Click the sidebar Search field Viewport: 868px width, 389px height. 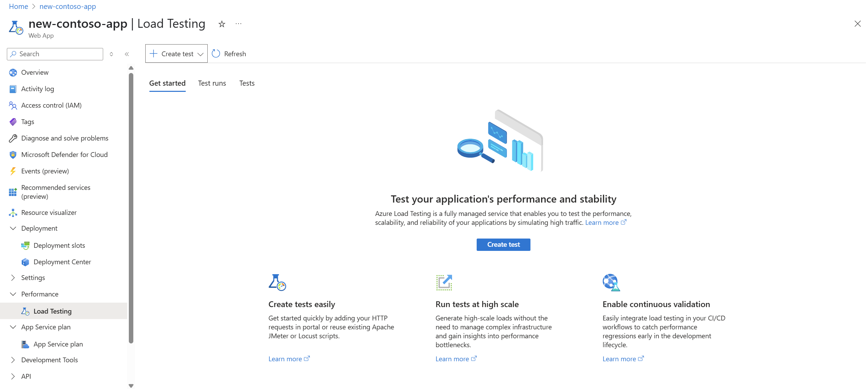click(x=55, y=54)
